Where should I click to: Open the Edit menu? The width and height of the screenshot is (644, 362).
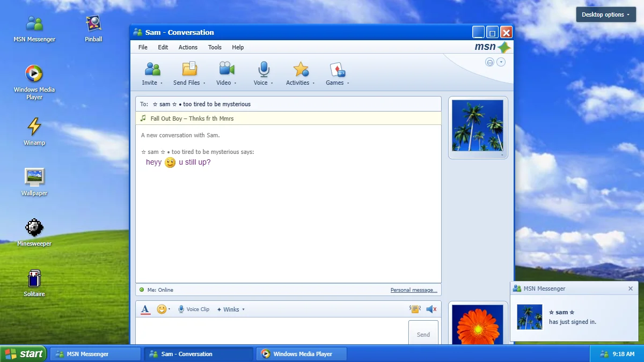(163, 47)
